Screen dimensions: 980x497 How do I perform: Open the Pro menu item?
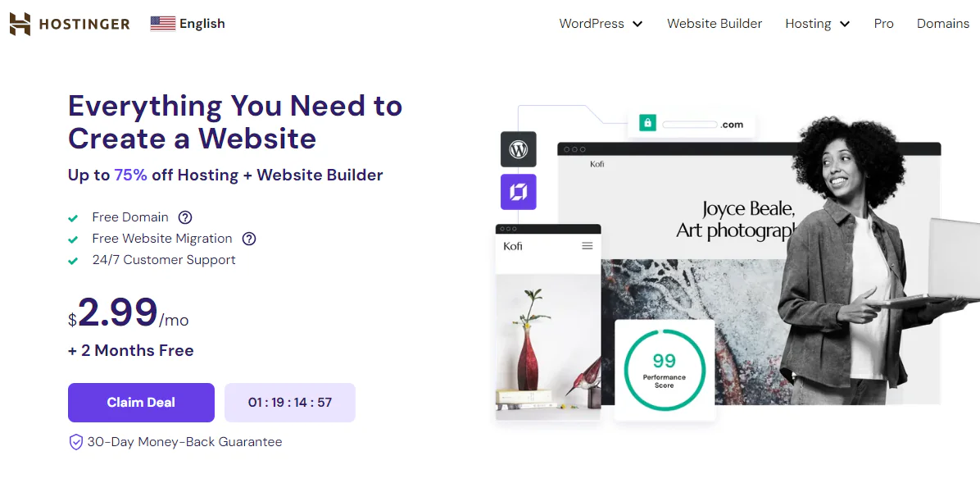point(884,24)
